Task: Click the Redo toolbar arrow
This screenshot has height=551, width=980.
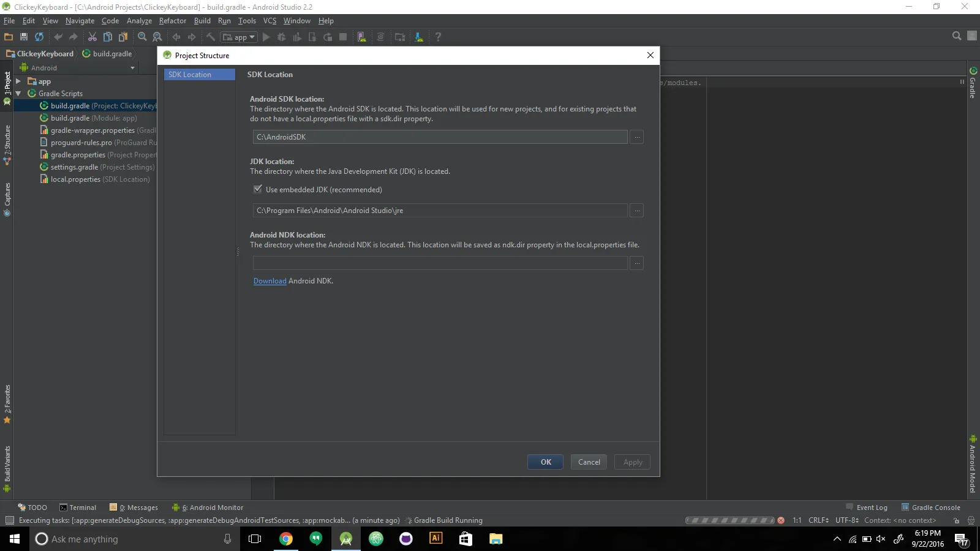Action: coord(73,37)
